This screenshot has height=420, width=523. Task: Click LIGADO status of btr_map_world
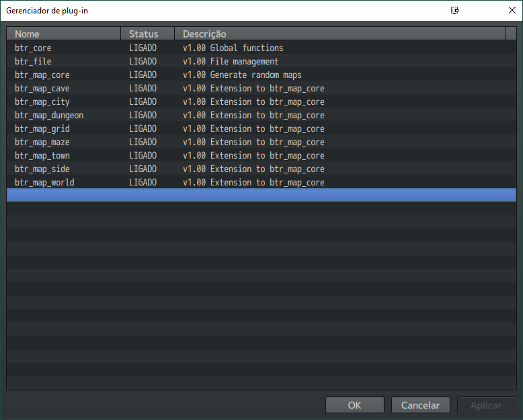tap(143, 182)
